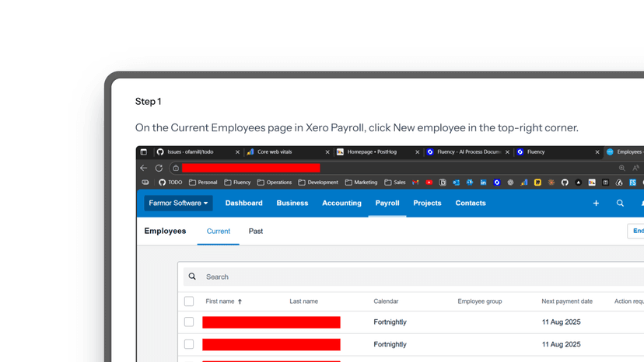This screenshot has height=362, width=644.
Task: Open the orange starburst bookmark icon
Action: pyautogui.click(x=551, y=183)
